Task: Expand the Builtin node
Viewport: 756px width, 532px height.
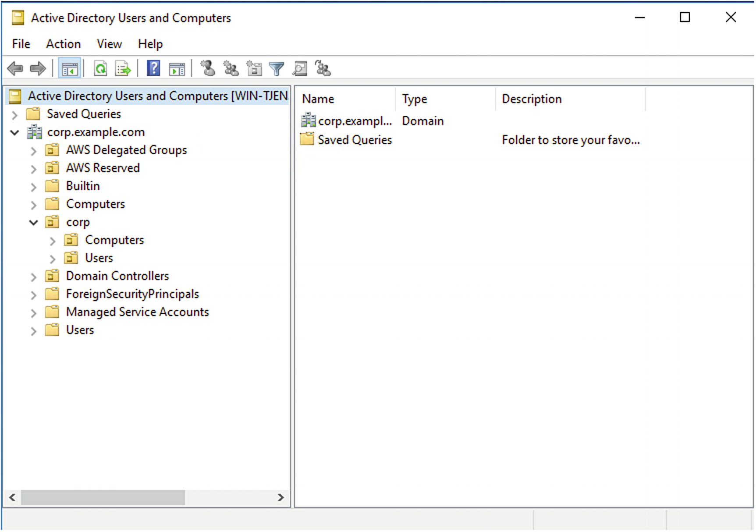Action: click(x=33, y=187)
